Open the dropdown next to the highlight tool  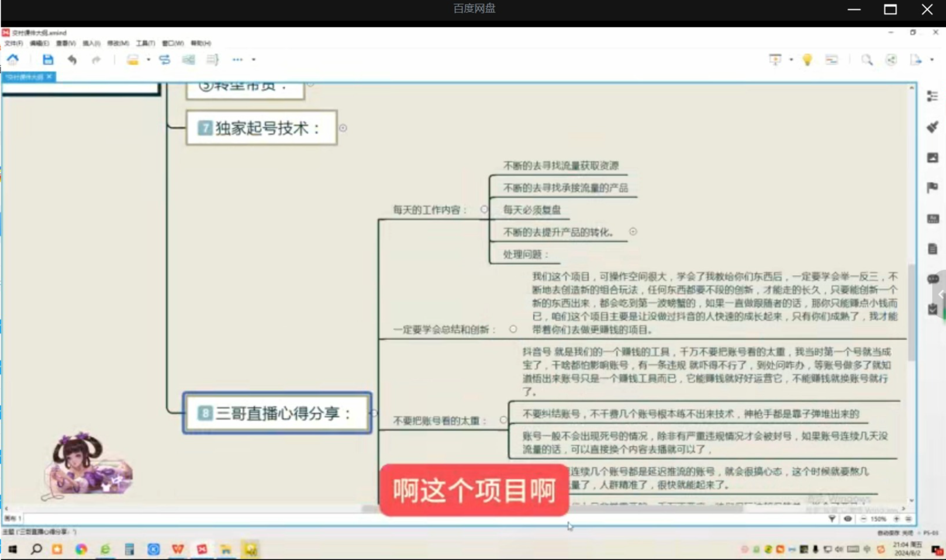pyautogui.click(x=149, y=59)
